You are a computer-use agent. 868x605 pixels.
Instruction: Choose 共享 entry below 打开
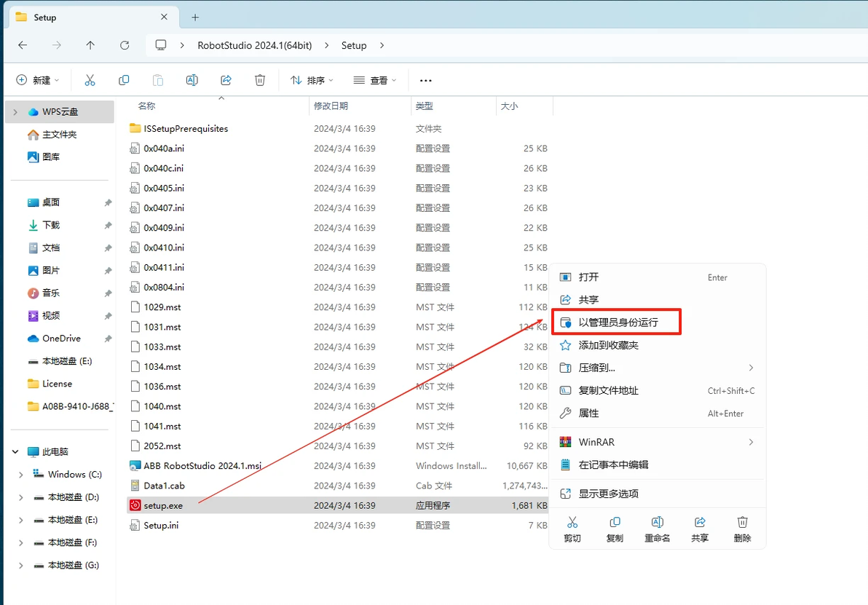coord(658,299)
